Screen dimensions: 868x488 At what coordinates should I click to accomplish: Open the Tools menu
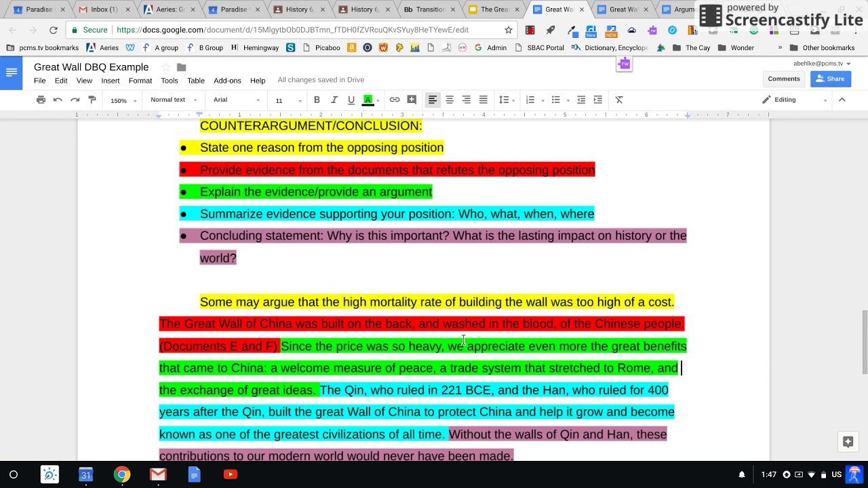[x=170, y=80]
